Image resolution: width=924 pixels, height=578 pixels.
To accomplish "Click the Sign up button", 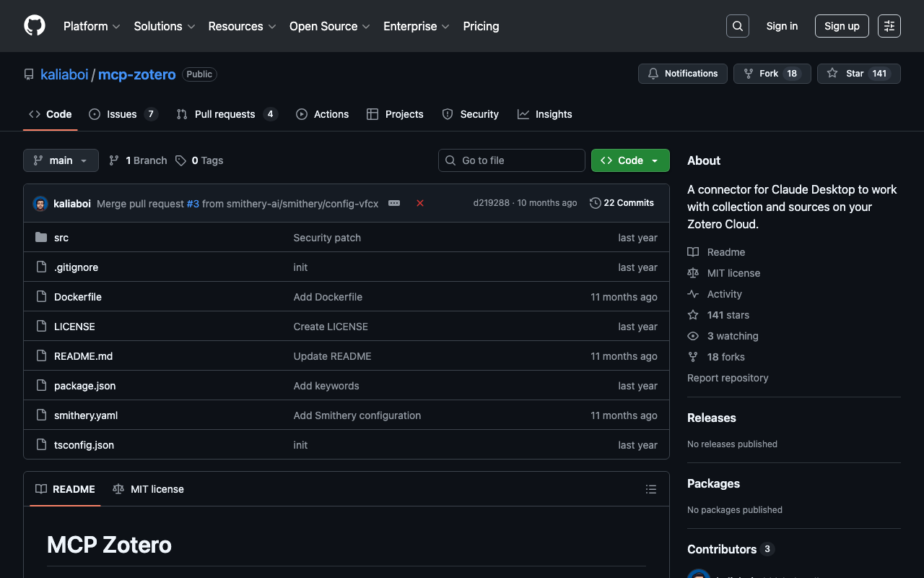I will pos(841,26).
